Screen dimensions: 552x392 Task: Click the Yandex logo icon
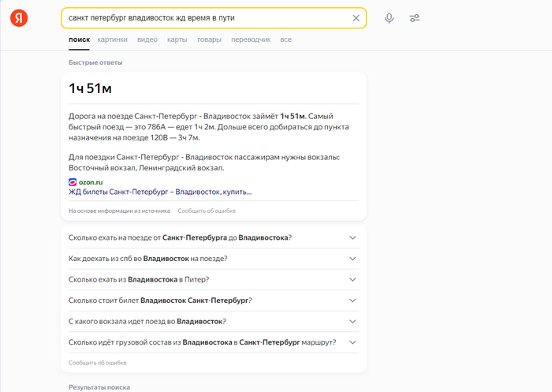(19, 18)
